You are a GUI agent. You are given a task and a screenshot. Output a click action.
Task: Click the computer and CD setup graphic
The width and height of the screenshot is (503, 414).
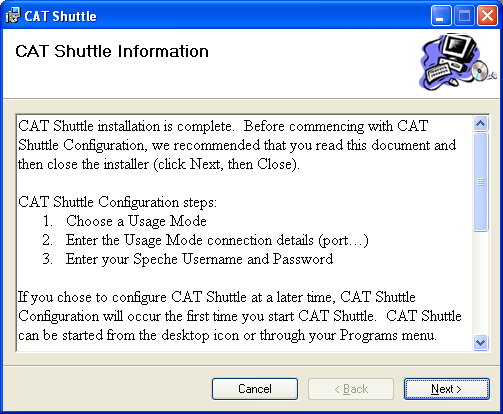[x=458, y=62]
